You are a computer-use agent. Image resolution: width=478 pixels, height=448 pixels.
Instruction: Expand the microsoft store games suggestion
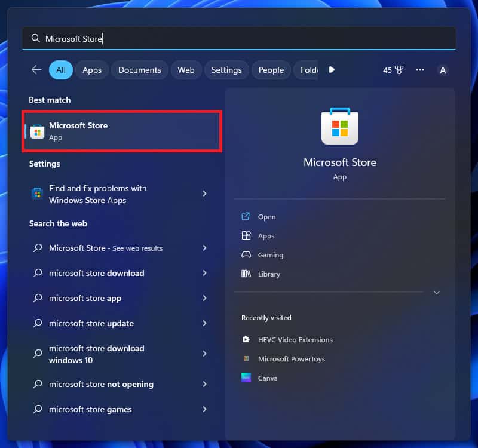205,409
